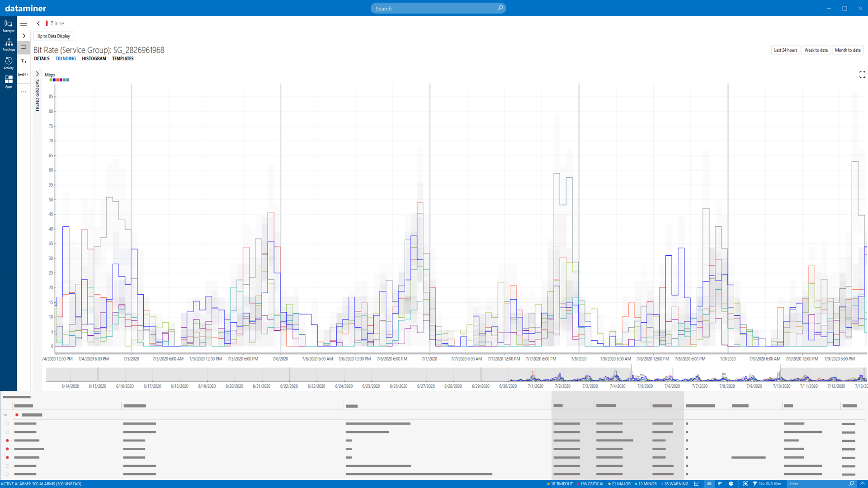The height and width of the screenshot is (488, 868).
Task: Open the Topology module
Action: coord(8,44)
